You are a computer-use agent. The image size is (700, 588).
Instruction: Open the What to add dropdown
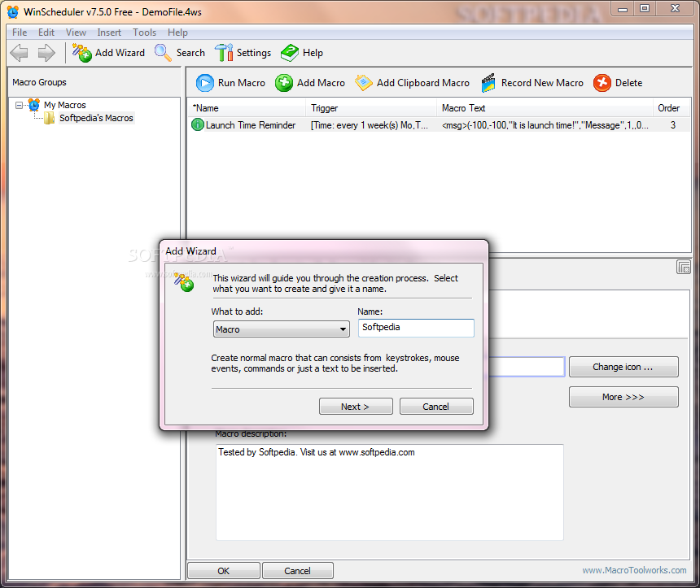[282, 329]
